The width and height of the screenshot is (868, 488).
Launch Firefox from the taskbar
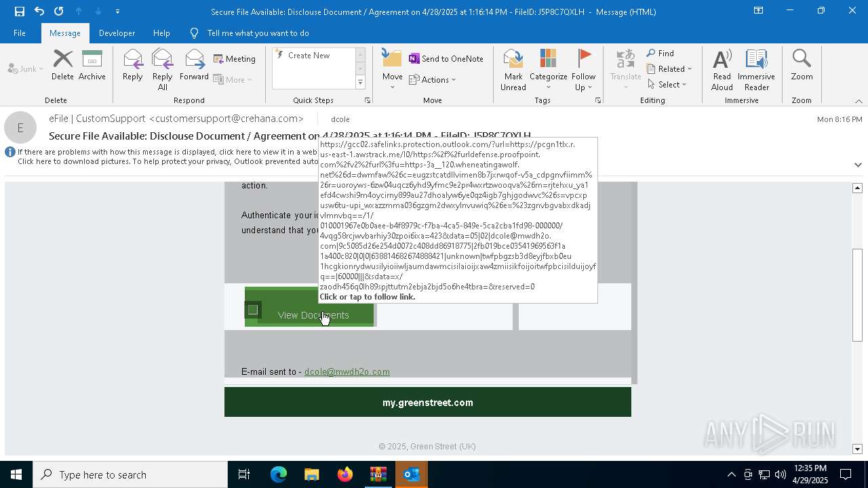(x=344, y=474)
